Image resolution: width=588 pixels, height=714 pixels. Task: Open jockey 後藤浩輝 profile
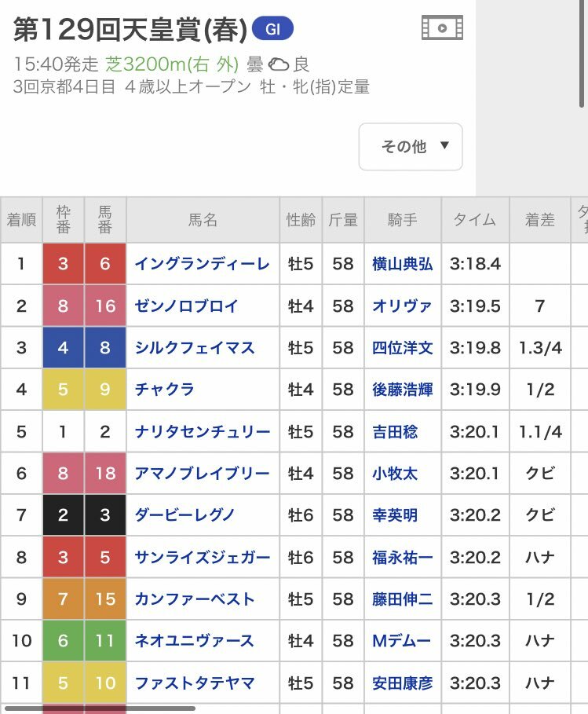coord(402,390)
